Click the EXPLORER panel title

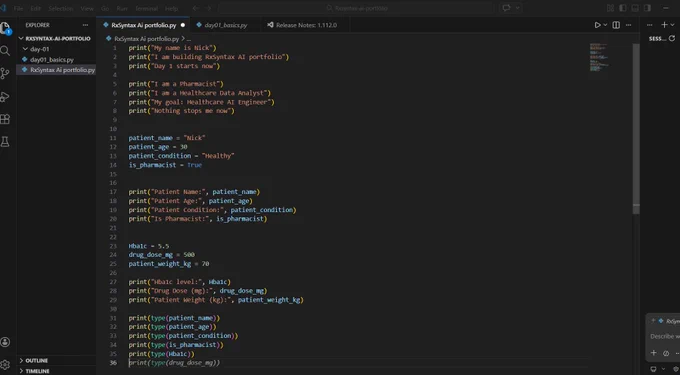pos(37,25)
